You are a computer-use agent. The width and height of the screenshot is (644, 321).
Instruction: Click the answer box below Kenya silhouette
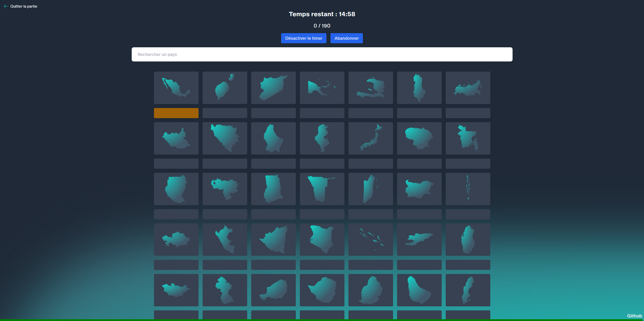click(x=322, y=265)
